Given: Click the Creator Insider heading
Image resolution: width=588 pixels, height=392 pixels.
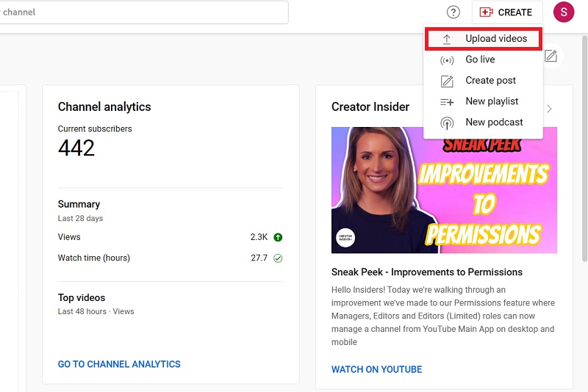Looking at the screenshot, I should pos(370,107).
